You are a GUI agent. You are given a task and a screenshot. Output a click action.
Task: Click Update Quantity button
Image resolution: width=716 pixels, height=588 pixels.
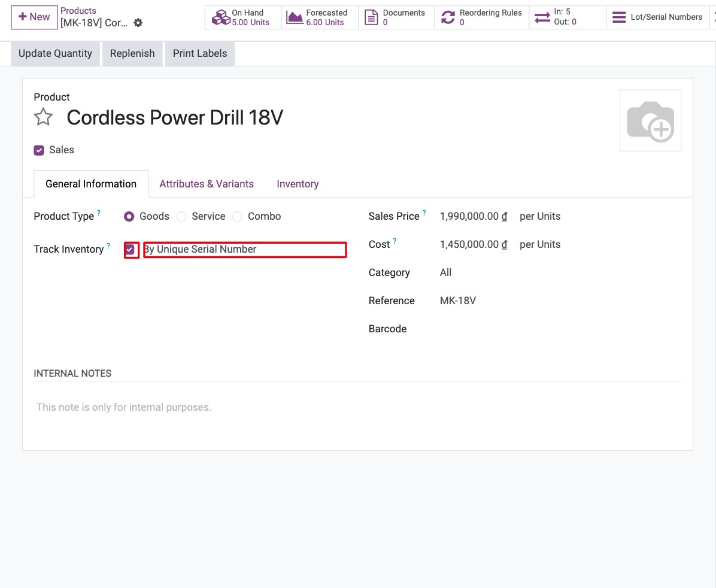point(55,53)
